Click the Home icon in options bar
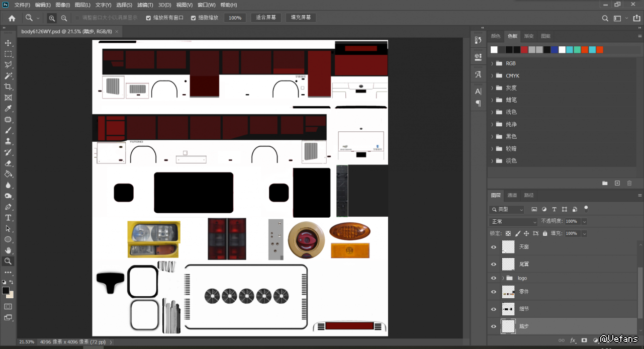Viewport: 644px width, 349px height. click(12, 18)
